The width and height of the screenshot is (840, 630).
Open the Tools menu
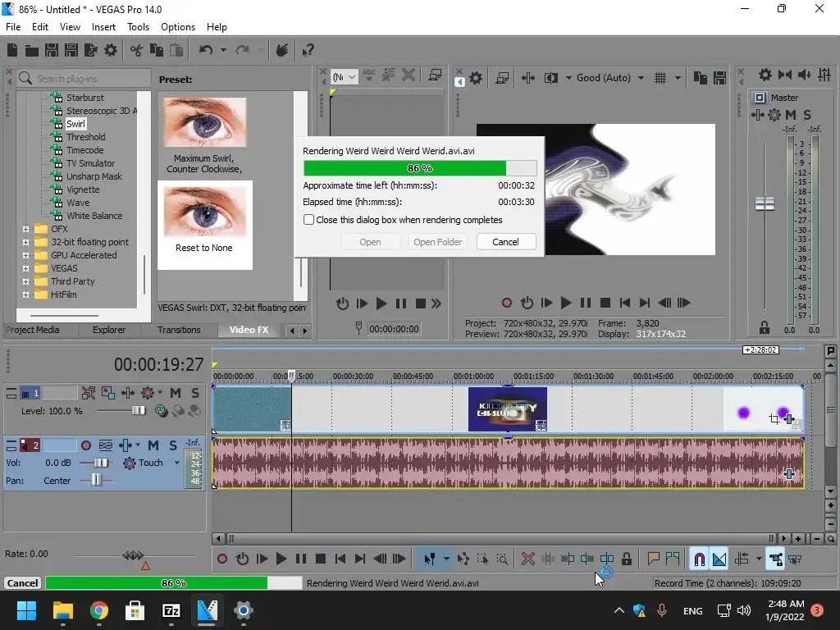coord(138,27)
